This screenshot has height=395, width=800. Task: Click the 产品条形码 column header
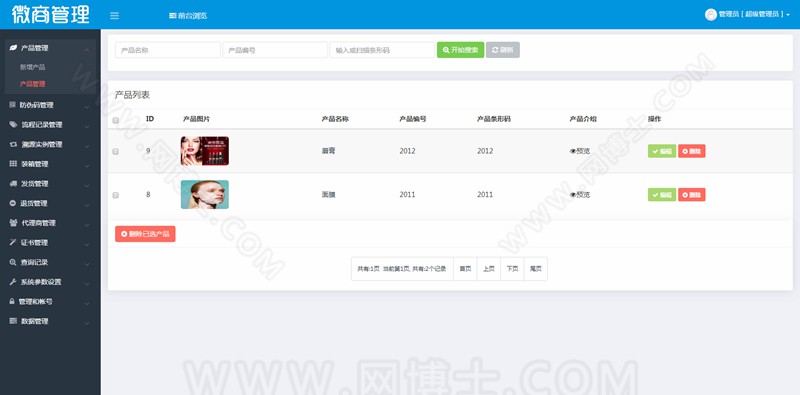493,119
